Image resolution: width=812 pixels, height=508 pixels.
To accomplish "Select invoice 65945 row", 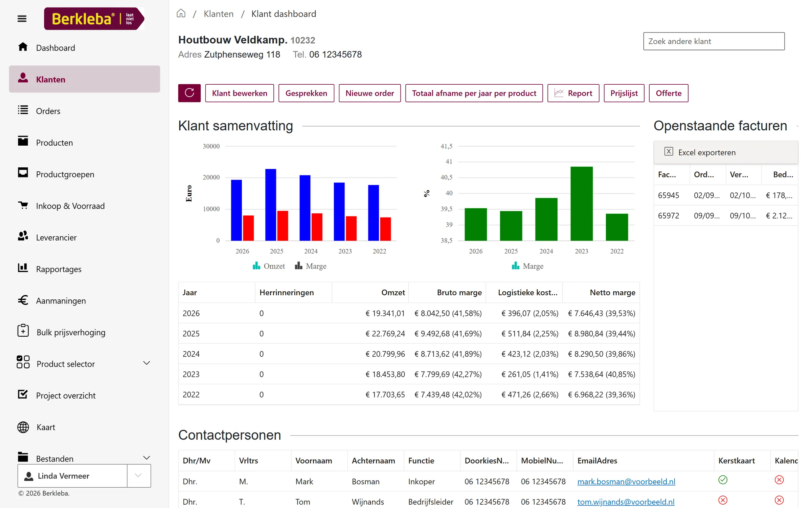I will pos(726,195).
